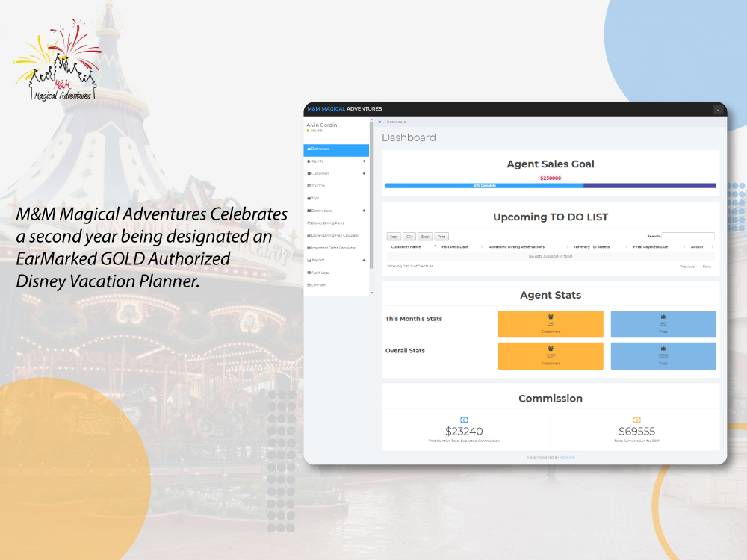Open Disney Dining Plan Calculator menu item

[335, 235]
